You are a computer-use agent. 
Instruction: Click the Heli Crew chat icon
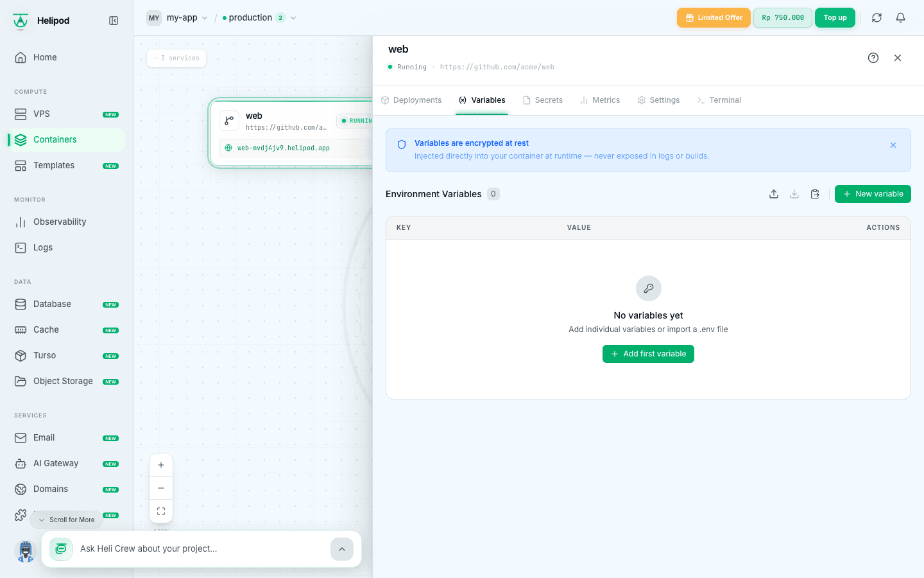61,549
